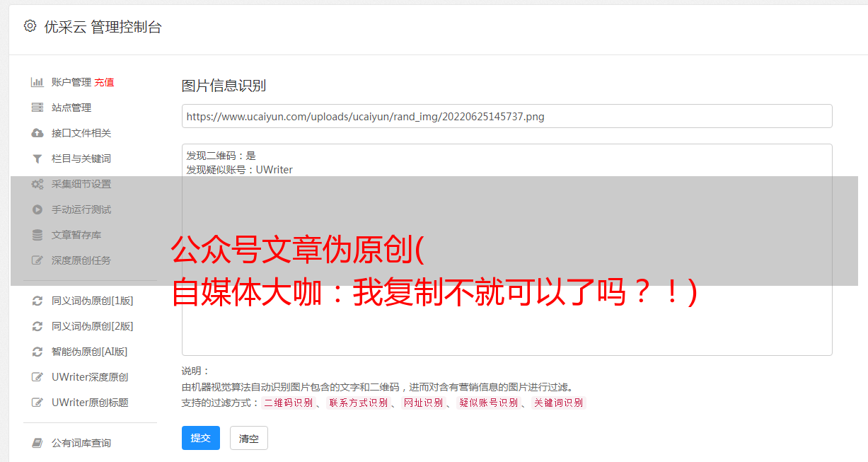Follow the red 充值 recharge link

pyautogui.click(x=104, y=82)
